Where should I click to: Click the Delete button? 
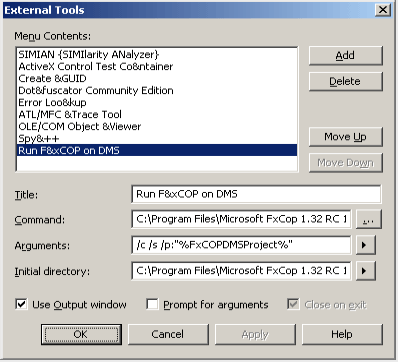pyautogui.click(x=345, y=81)
